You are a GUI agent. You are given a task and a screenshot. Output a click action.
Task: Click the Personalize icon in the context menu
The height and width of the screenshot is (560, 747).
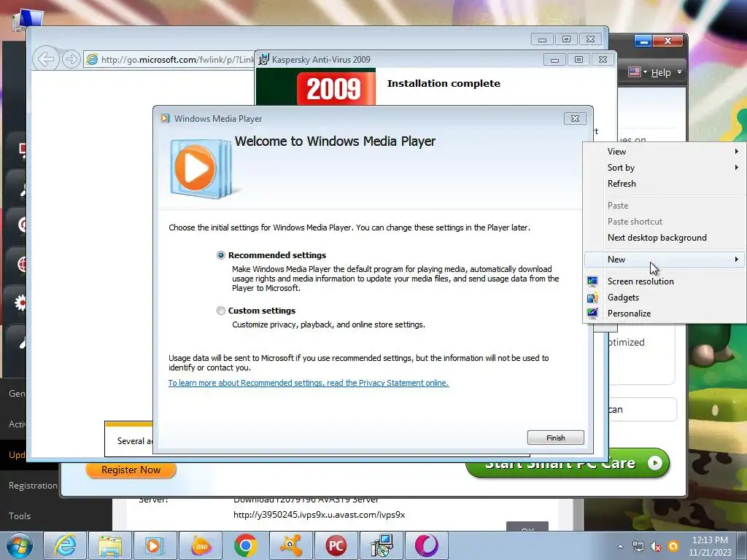point(592,314)
